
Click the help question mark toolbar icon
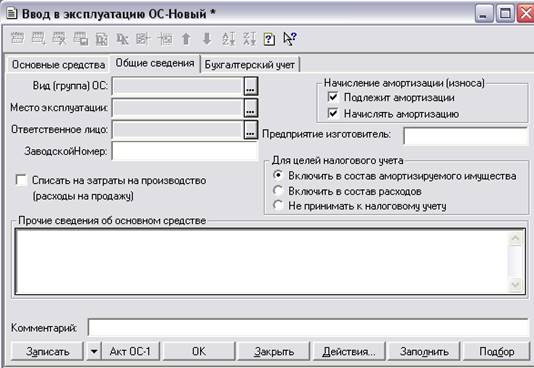click(x=269, y=39)
